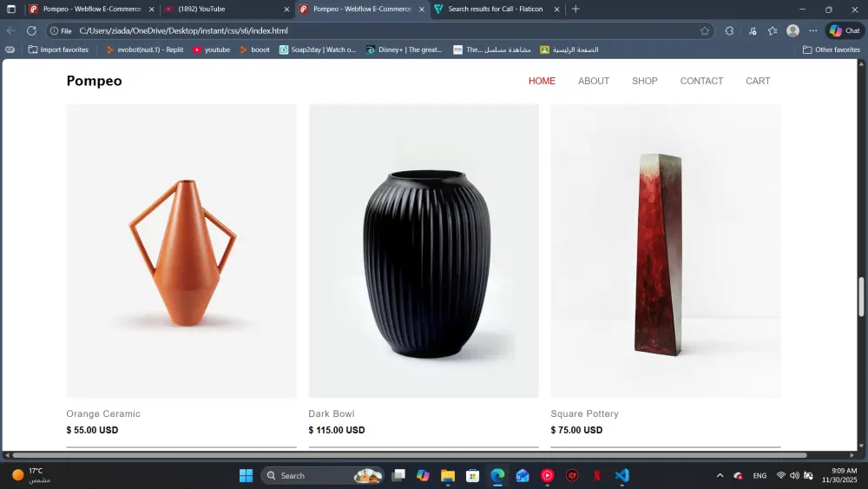Open Netflix icon in taskbar
This screenshot has width=868, height=489.
(x=597, y=475)
